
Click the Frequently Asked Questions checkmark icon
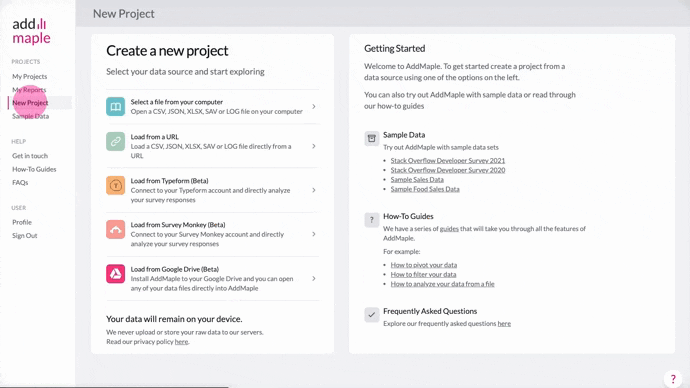pos(371,315)
